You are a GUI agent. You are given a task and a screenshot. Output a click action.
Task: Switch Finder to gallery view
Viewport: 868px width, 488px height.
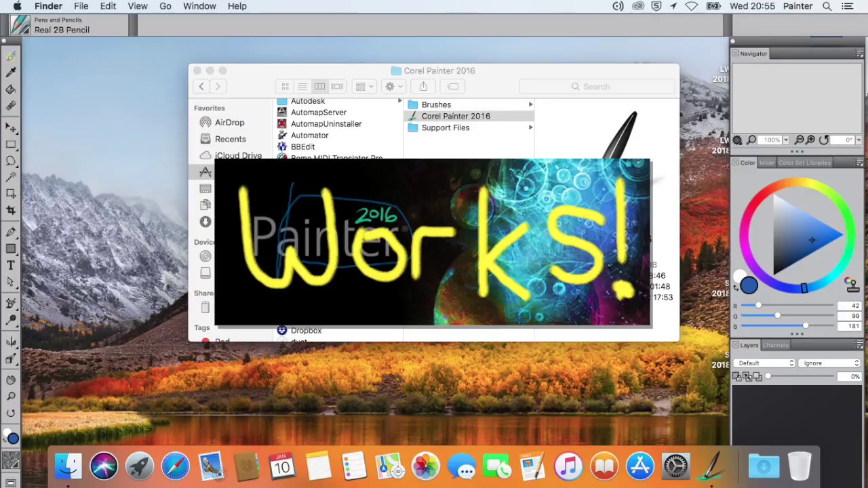pyautogui.click(x=337, y=86)
